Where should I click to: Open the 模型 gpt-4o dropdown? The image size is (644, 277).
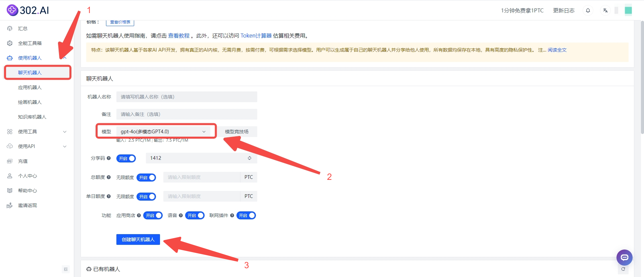click(x=163, y=132)
